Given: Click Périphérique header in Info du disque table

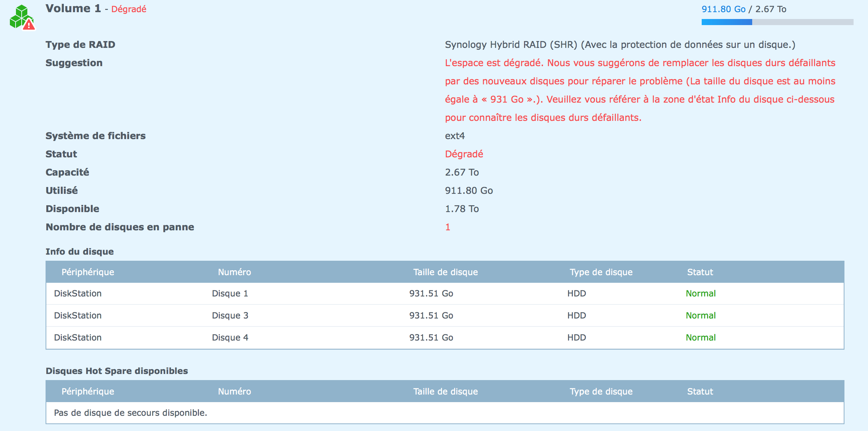Looking at the screenshot, I should coord(88,272).
